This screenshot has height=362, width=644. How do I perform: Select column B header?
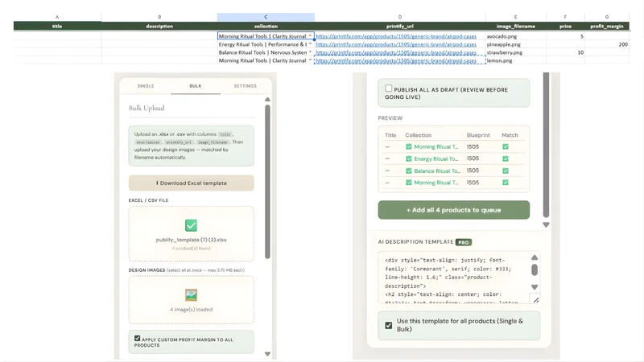point(159,17)
